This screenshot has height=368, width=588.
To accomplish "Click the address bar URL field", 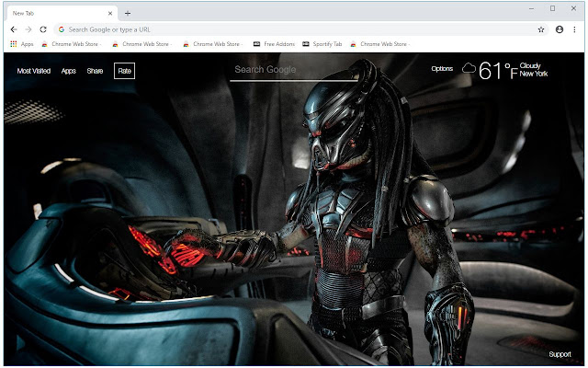I will point(300,29).
